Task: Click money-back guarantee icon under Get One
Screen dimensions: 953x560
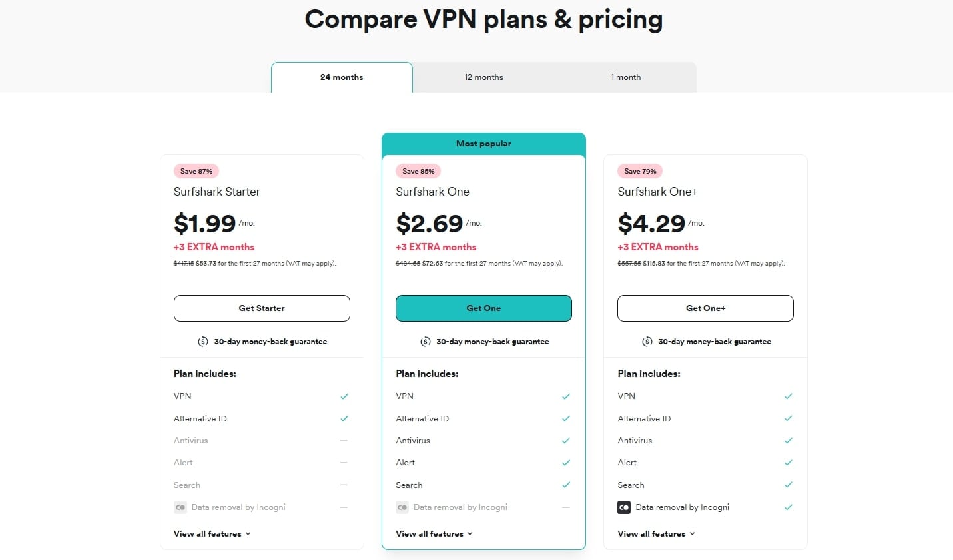Action: [x=425, y=342]
